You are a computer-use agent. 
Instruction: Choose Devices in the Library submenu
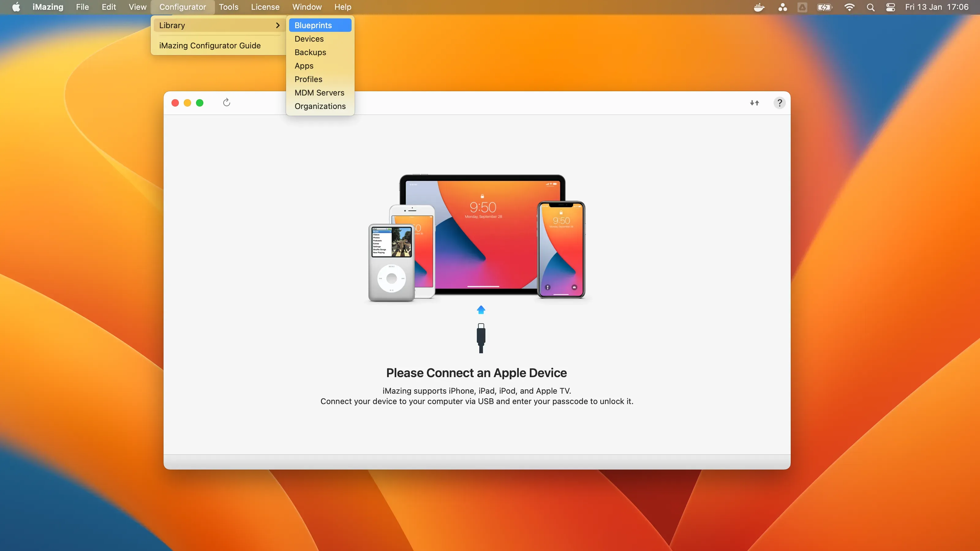coord(309,39)
